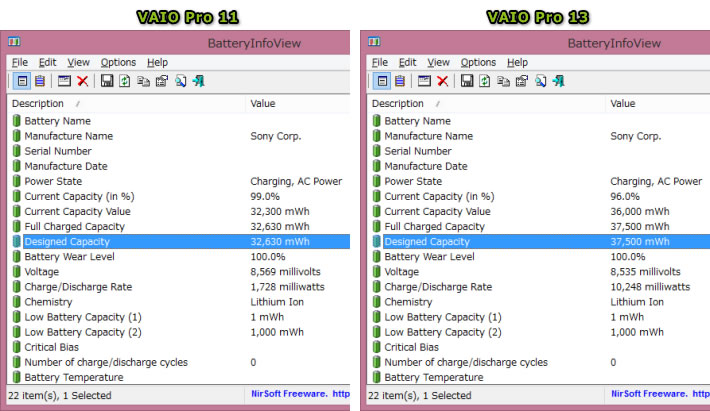Open View menu in VAIO Pro 11 window
710x411 pixels.
[x=78, y=62]
